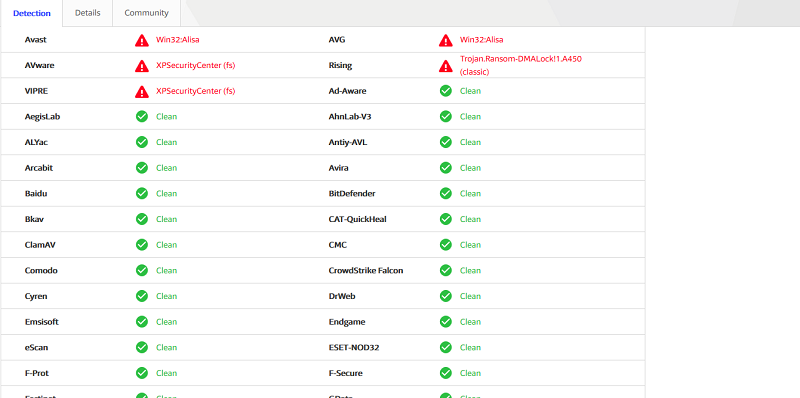Click the Clean result for CMC

[470, 244]
